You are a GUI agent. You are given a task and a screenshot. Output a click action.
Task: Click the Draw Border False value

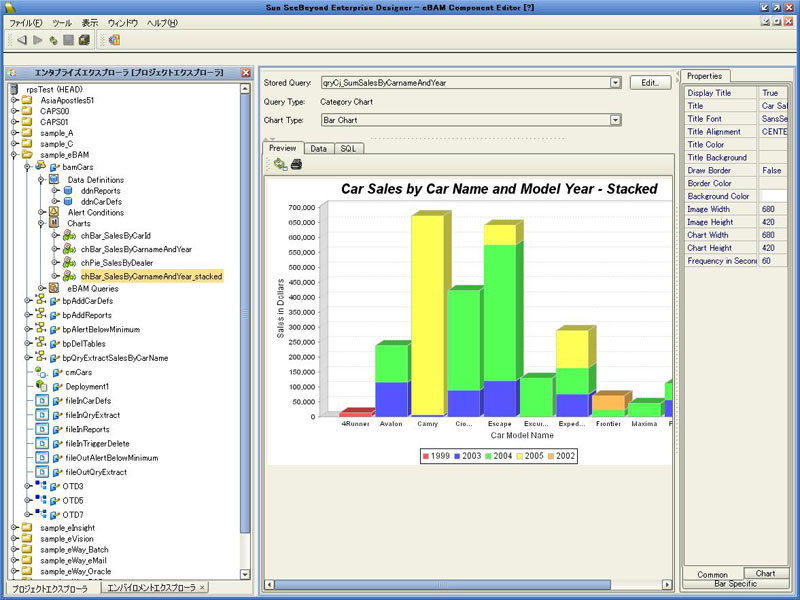pos(773,170)
